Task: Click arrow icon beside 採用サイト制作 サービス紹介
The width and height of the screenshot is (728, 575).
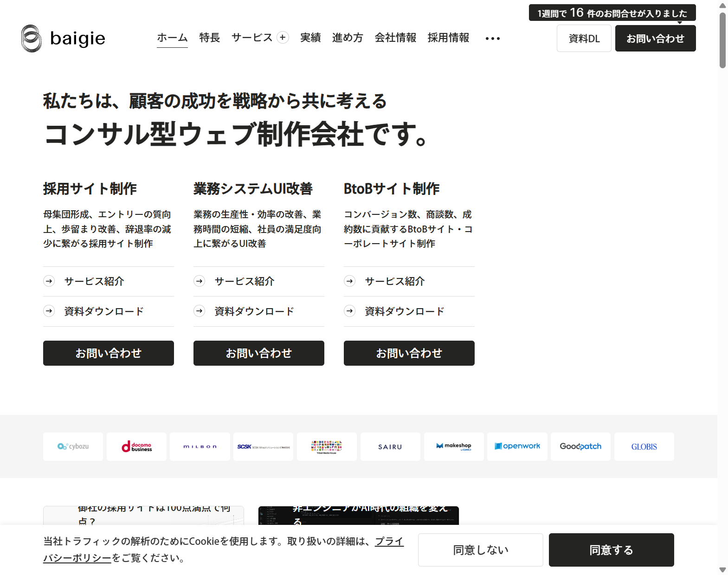Action: [49, 281]
